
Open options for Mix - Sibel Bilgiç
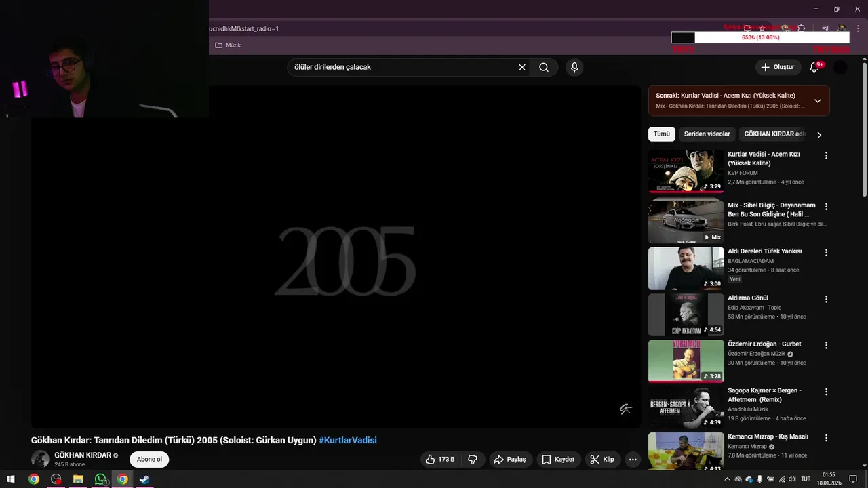click(x=826, y=207)
